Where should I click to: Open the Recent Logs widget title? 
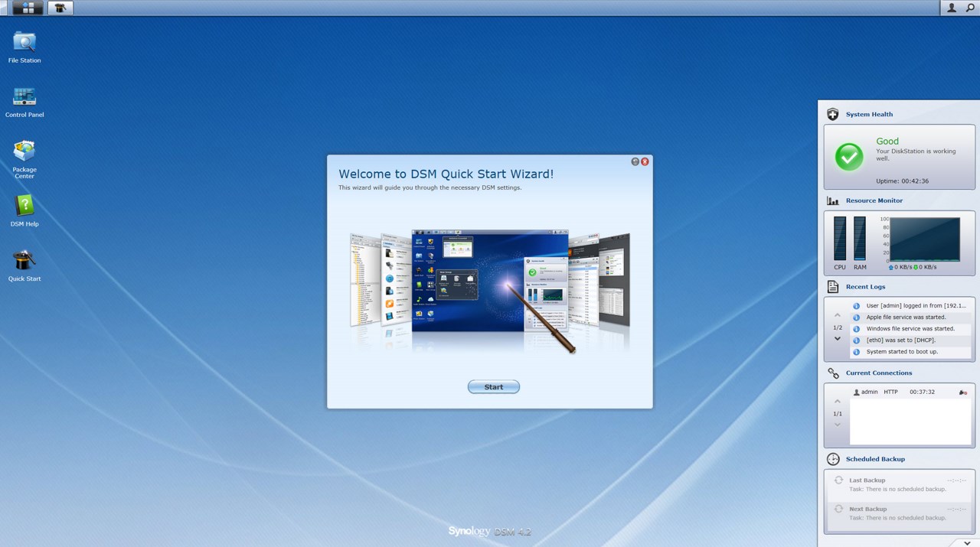(x=866, y=287)
